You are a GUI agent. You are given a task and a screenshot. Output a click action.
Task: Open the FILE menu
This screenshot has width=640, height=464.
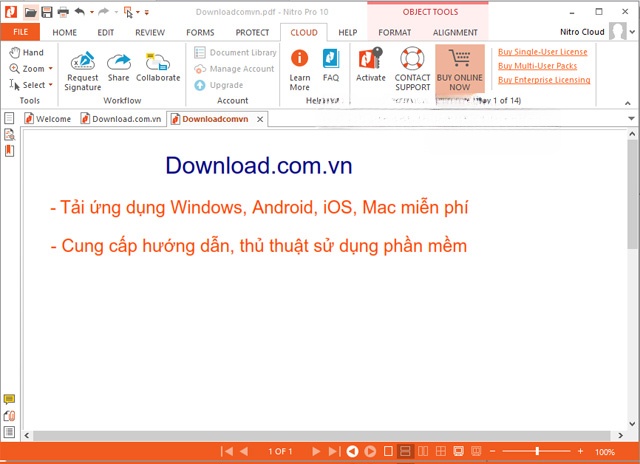point(20,32)
